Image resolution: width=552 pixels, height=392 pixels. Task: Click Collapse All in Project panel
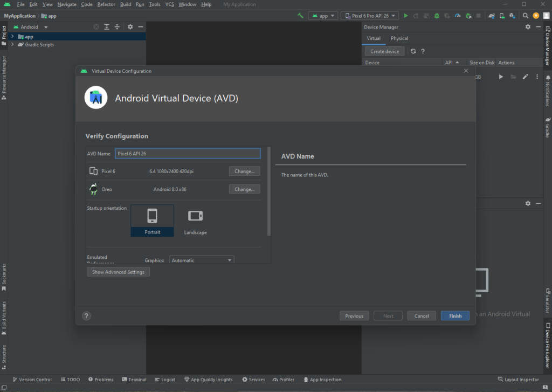pyautogui.click(x=117, y=27)
